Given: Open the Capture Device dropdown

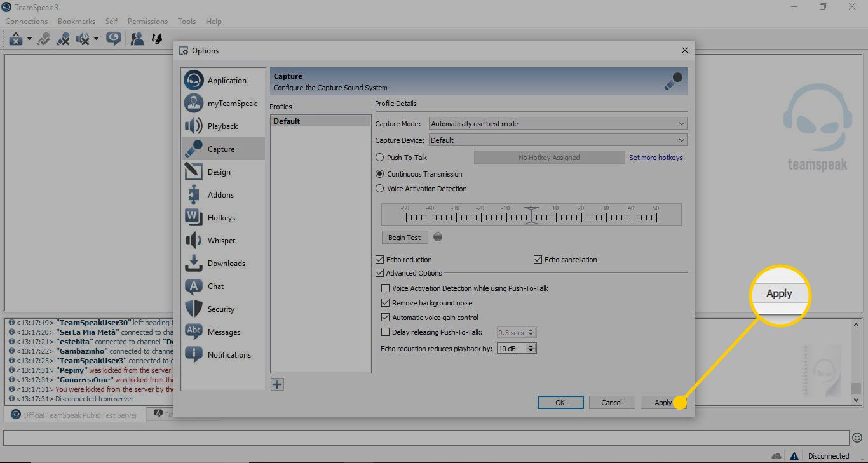Looking at the screenshot, I should [558, 140].
